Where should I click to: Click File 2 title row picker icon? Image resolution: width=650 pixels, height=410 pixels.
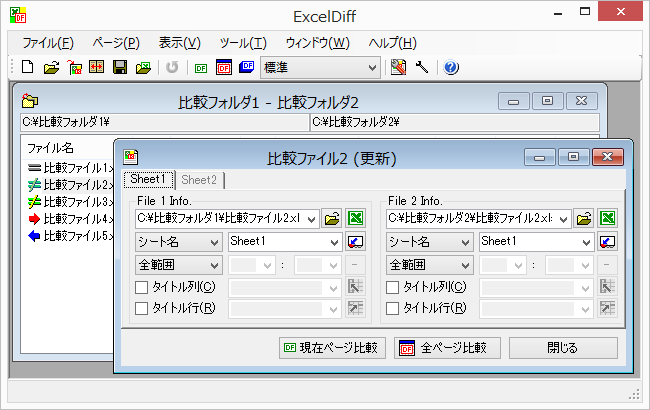tap(607, 308)
